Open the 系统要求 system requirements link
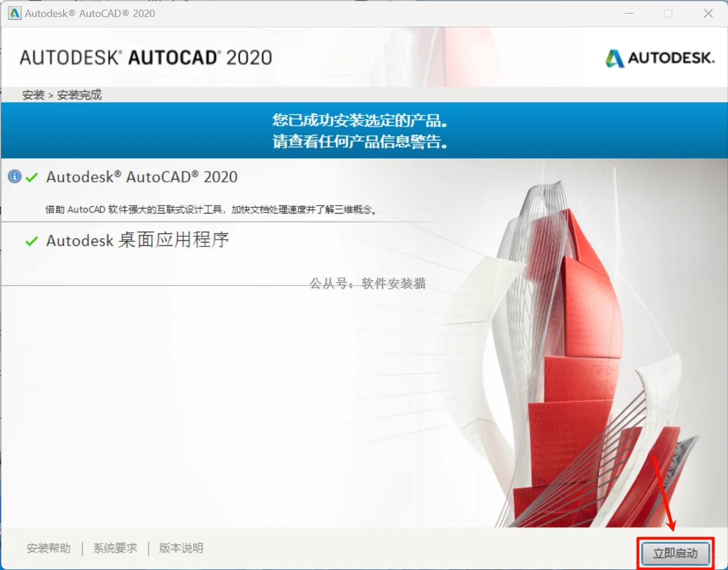 click(115, 548)
